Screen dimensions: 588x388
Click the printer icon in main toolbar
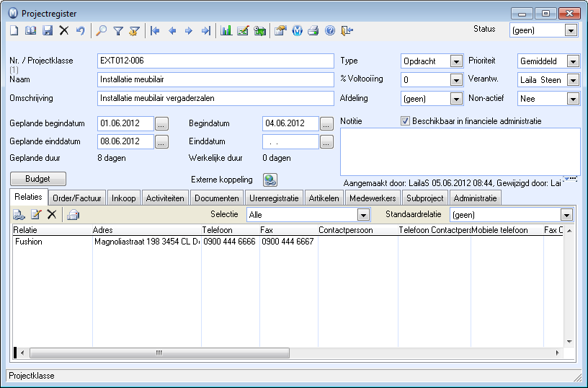(313, 31)
